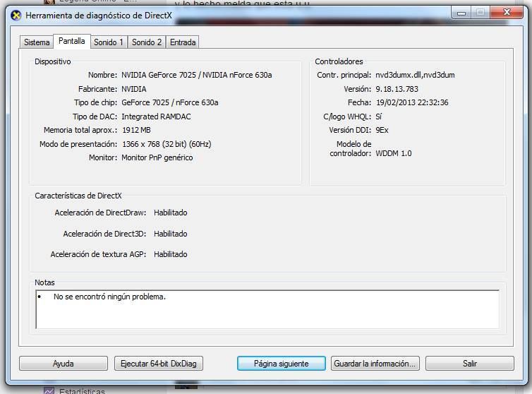This screenshot has width=532, height=394.
Task: Select the Pantalla tab
Action: 72,42
